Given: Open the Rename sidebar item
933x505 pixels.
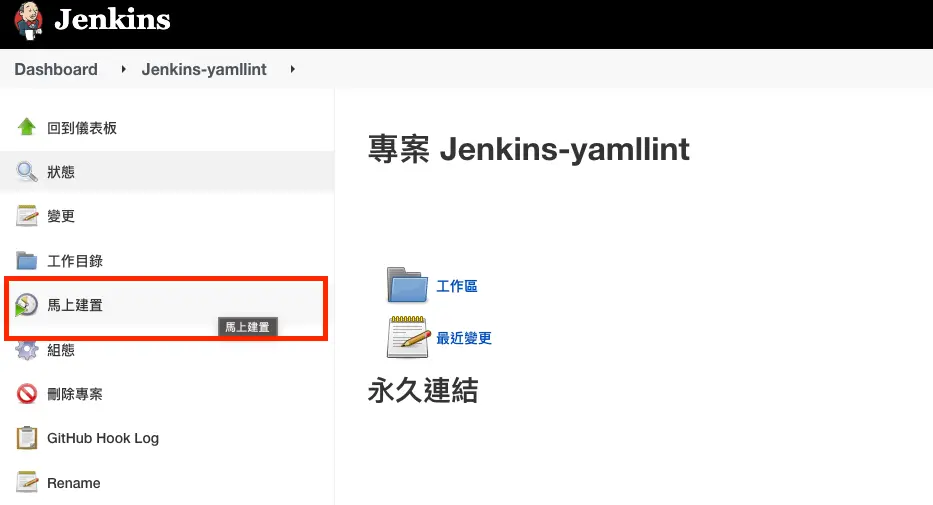Looking at the screenshot, I should (74, 483).
